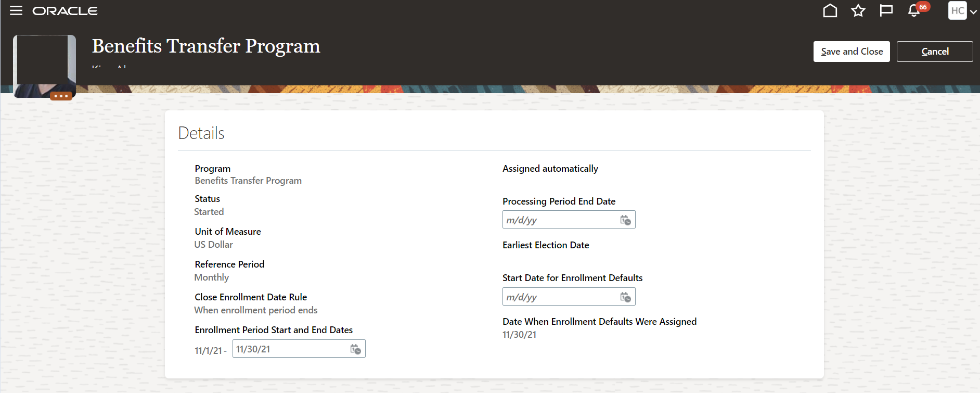Select the enrollment period end date 11/30/21 field
The width and height of the screenshot is (980, 393).
(x=290, y=349)
